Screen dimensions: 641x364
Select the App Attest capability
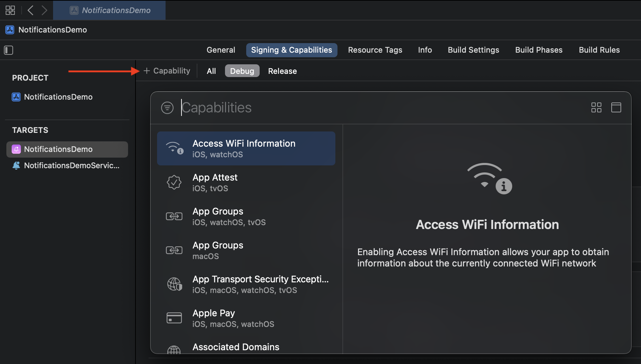tap(246, 182)
